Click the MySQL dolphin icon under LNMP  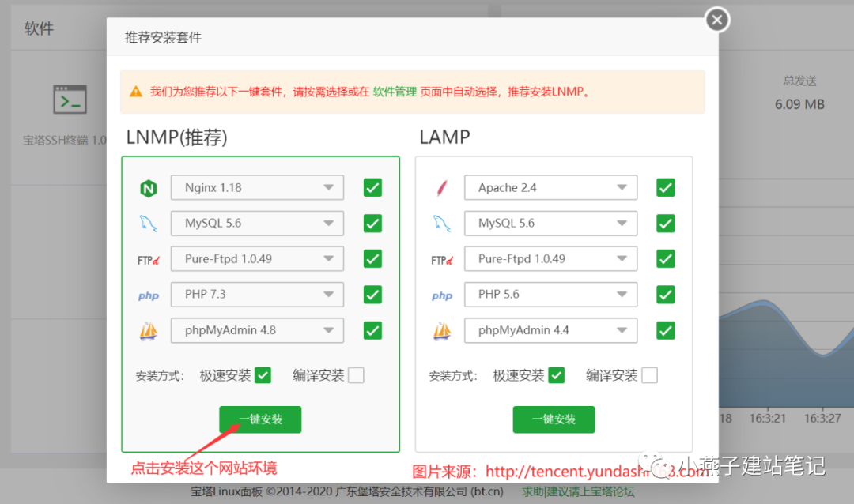148,223
